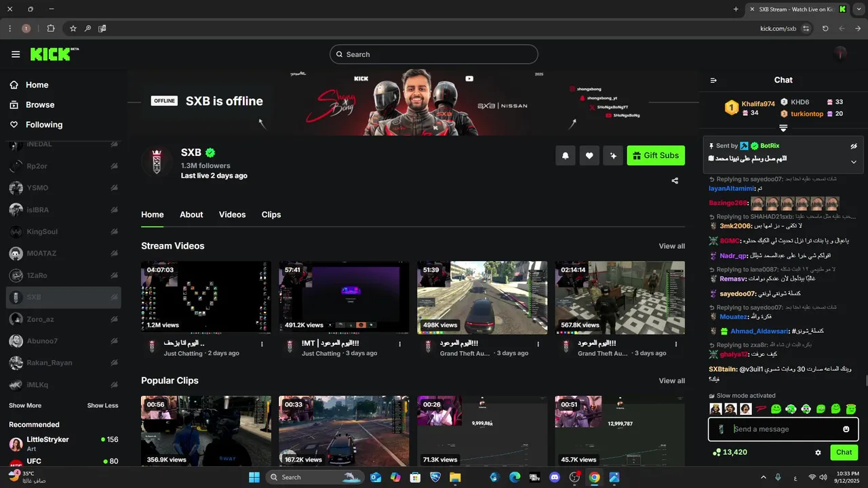The height and width of the screenshot is (488, 868).
Task: Switch to the Clips tab
Action: [x=271, y=214]
